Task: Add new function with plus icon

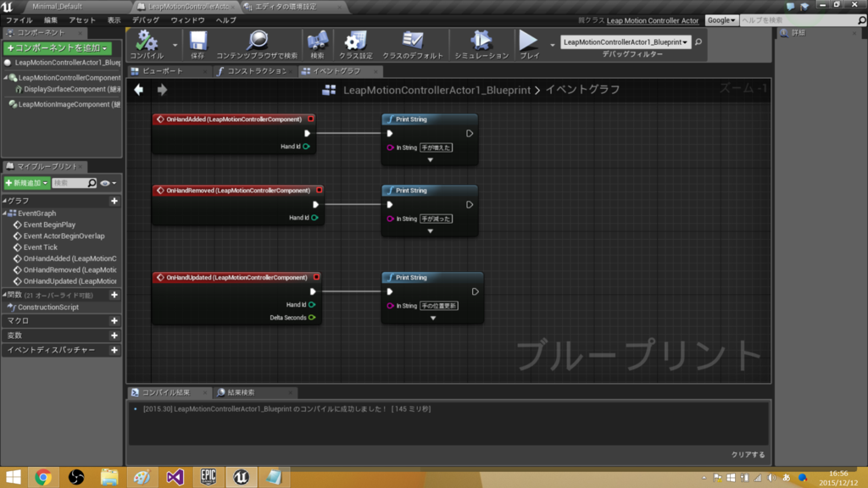Action: click(x=114, y=295)
